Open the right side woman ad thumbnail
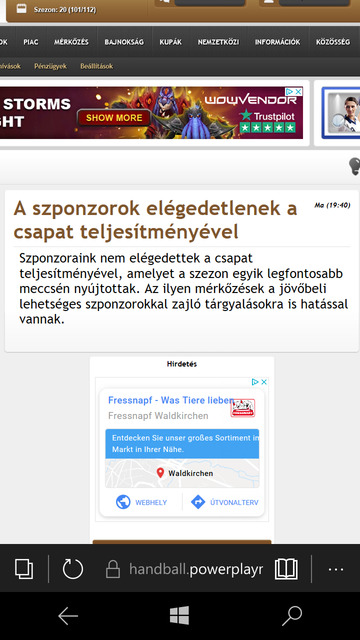Image resolution: width=360 pixels, height=640 pixels. (341, 113)
